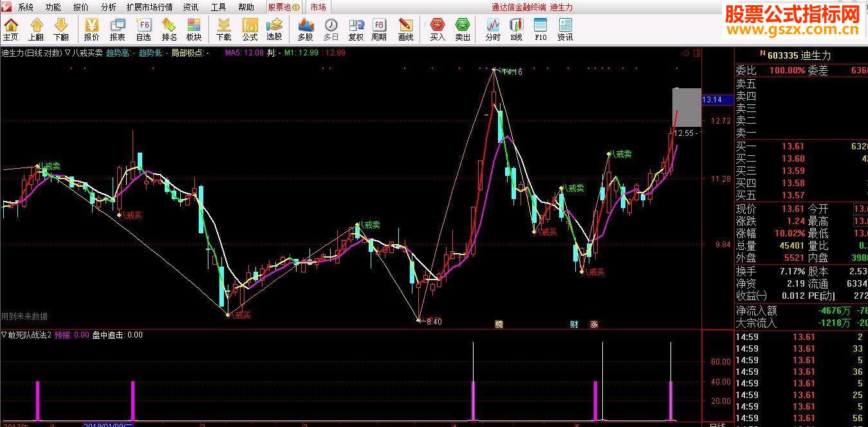
Task: Open the 资讯 menu in menu bar
Action: point(190,7)
